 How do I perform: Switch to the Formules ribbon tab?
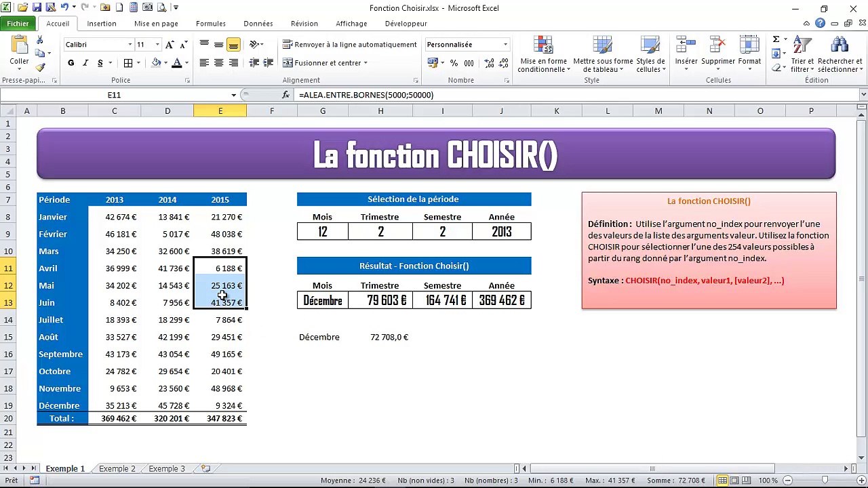[211, 24]
